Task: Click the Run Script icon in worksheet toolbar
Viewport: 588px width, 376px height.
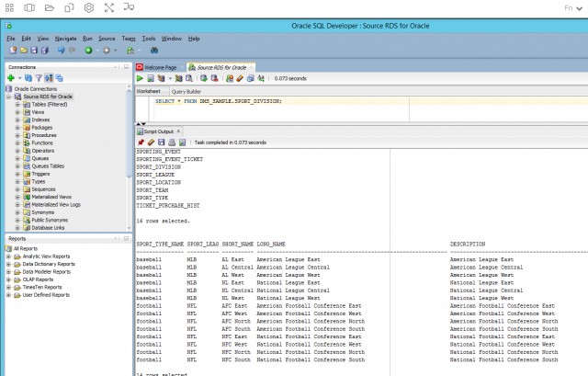Action: pyautogui.click(x=151, y=78)
